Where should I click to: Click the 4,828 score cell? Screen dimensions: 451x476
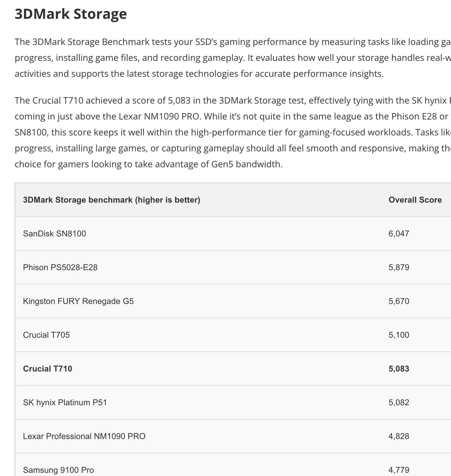click(x=399, y=436)
